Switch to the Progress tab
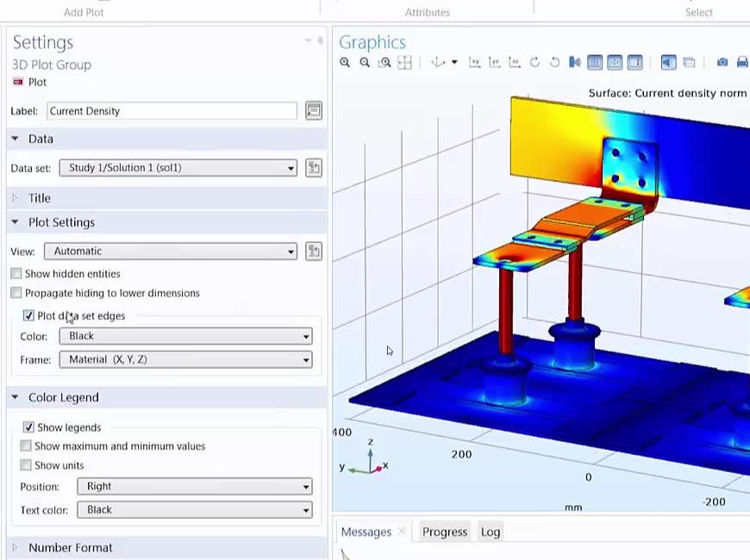This screenshot has width=750, height=560. [444, 532]
